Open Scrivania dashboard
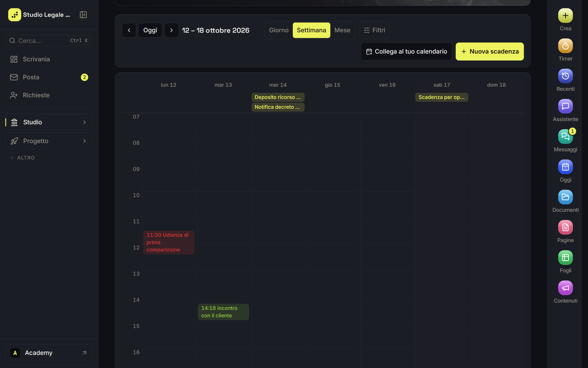The width and height of the screenshot is (588, 368). 49,59
